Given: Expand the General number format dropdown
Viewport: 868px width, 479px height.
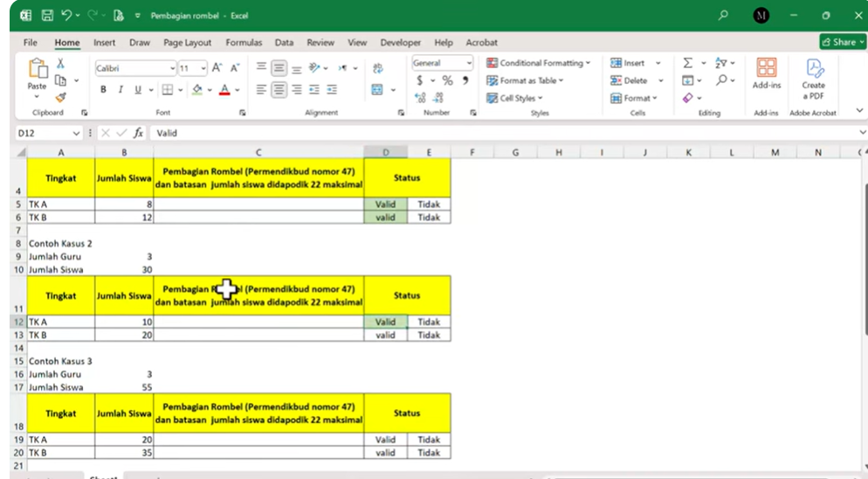Looking at the screenshot, I should [x=469, y=63].
